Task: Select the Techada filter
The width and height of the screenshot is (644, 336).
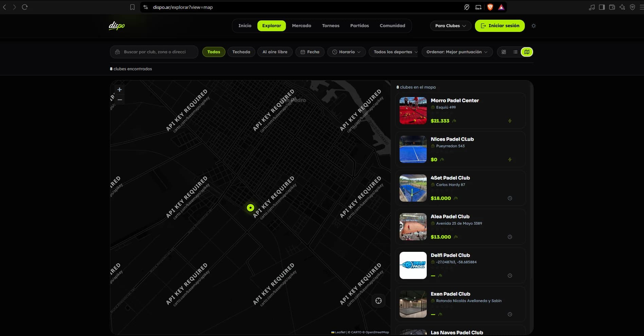Action: tap(241, 52)
